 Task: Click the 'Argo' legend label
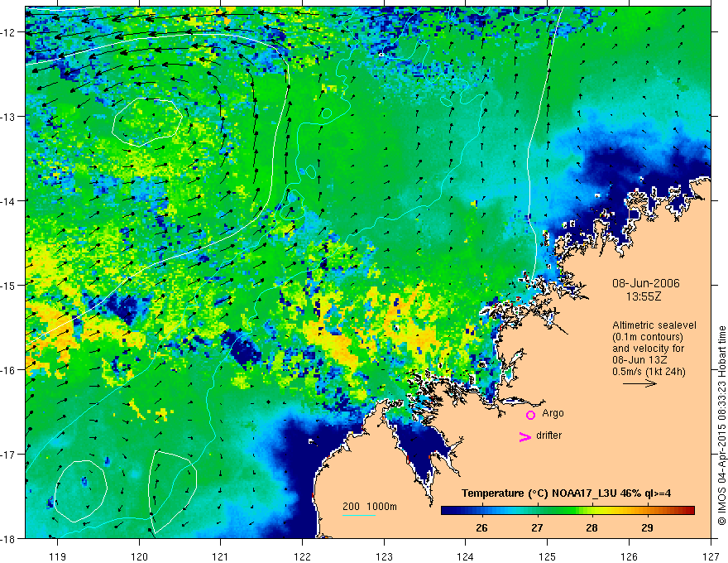553,413
